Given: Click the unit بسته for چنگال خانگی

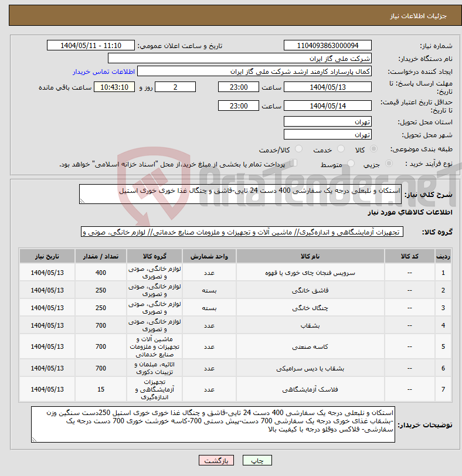Looking at the screenshot, I should coord(209,308).
